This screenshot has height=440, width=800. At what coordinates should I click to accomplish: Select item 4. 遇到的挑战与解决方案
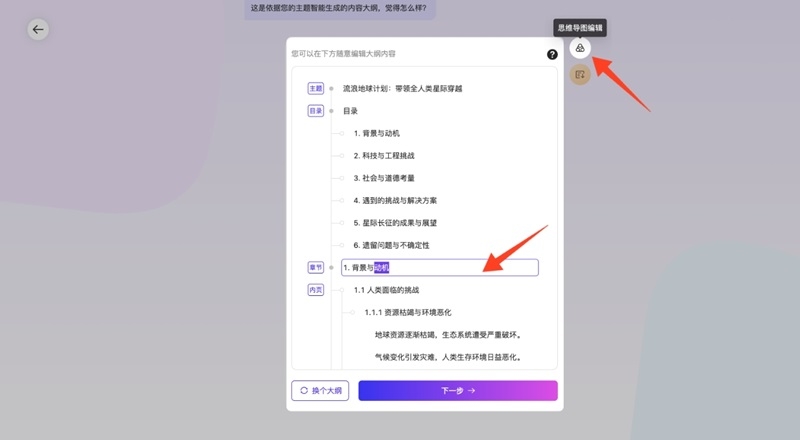[x=395, y=201]
